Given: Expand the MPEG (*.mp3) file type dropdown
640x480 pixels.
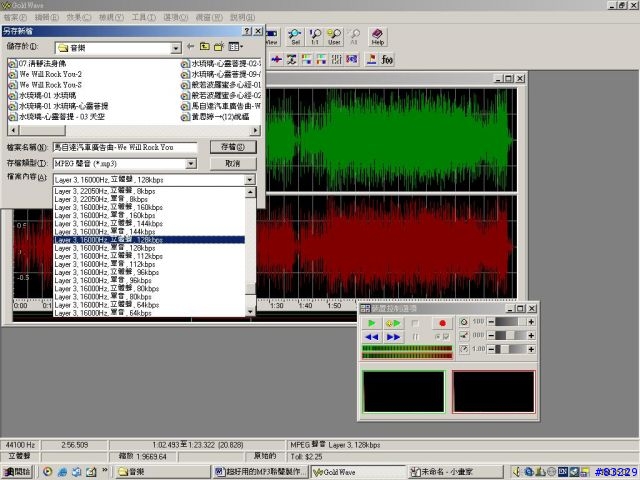Looking at the screenshot, I should pos(191,164).
